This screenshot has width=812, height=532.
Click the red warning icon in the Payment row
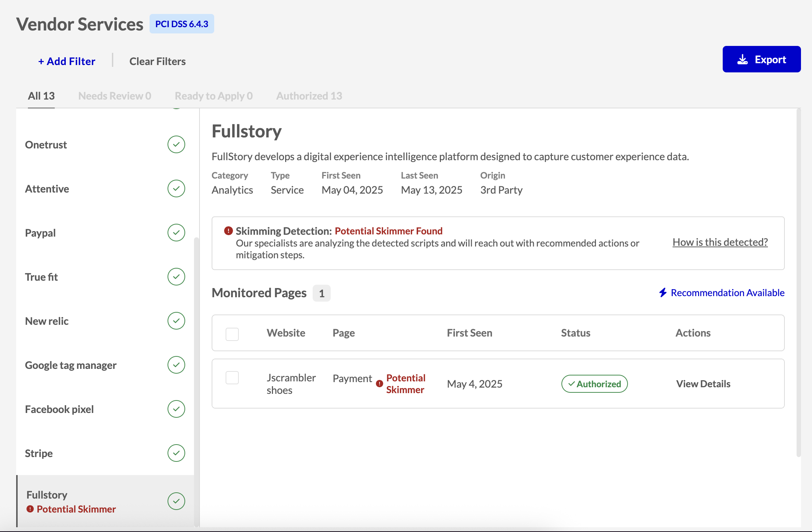(380, 384)
